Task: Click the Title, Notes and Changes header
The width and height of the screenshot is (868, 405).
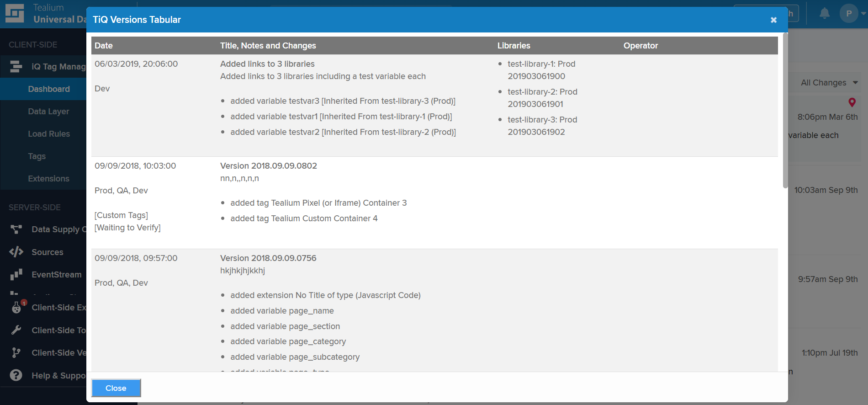Action: 268,46
